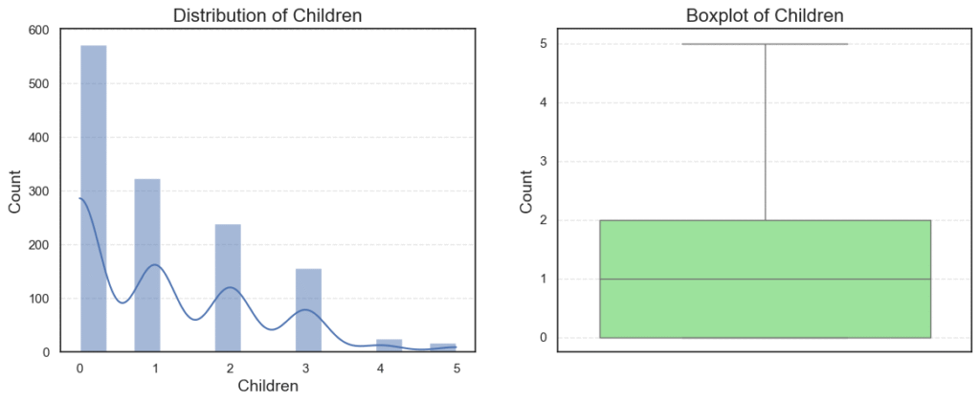Click the vertical upper whisker line of boxplot
Viewport: 980px width, 403px height.
pos(765,132)
